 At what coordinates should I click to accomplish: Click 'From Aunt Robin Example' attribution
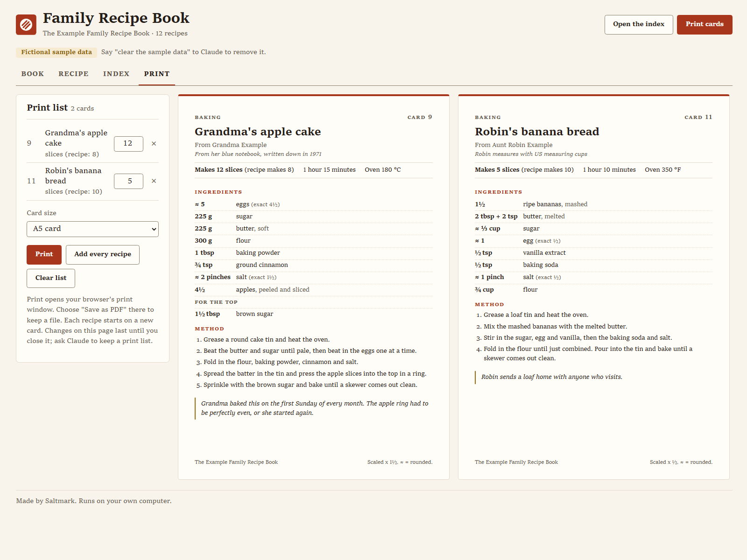click(x=514, y=145)
